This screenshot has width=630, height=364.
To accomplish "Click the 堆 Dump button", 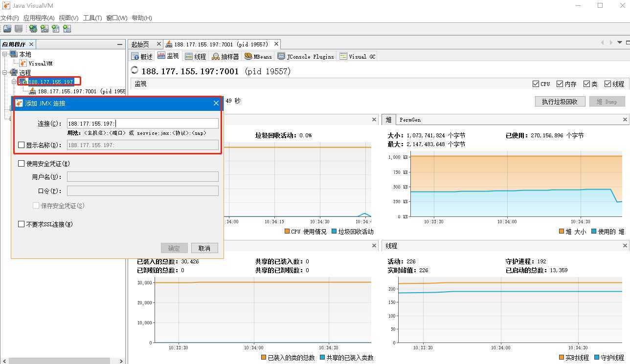I will (607, 102).
